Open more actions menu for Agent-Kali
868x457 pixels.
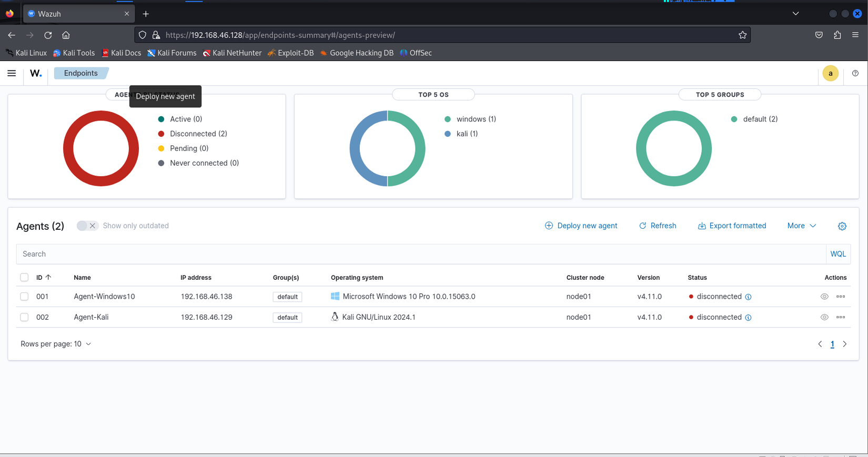[841, 317]
